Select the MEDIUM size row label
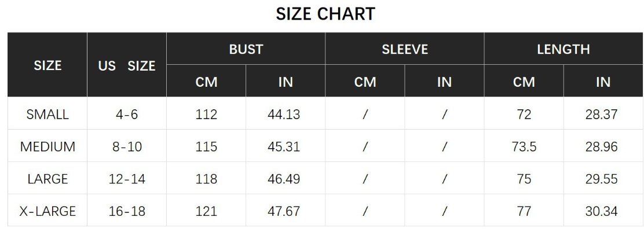The image size is (644, 232). click(47, 147)
